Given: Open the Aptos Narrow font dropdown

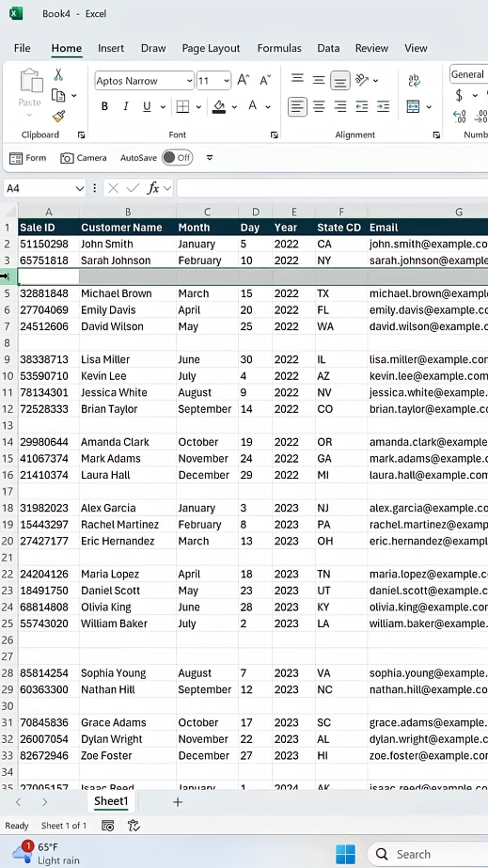Looking at the screenshot, I should point(189,81).
